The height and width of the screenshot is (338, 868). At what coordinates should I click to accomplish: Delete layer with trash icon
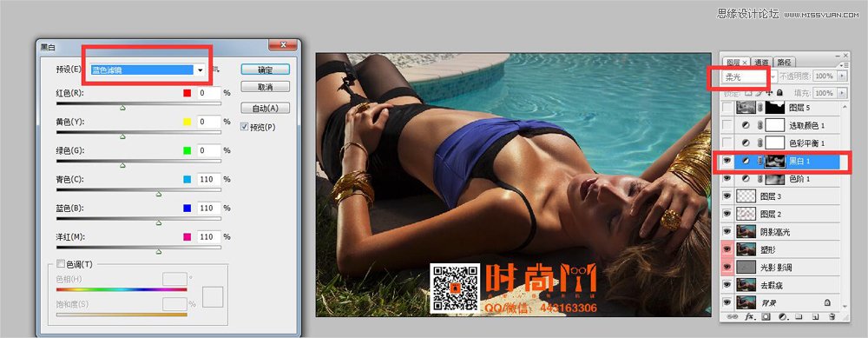coord(832,317)
